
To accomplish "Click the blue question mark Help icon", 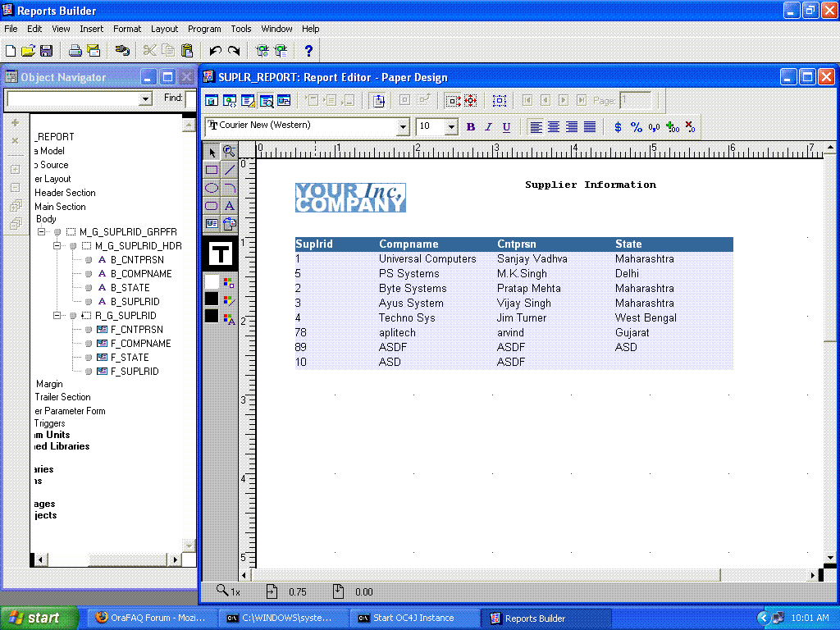I will 308,51.
